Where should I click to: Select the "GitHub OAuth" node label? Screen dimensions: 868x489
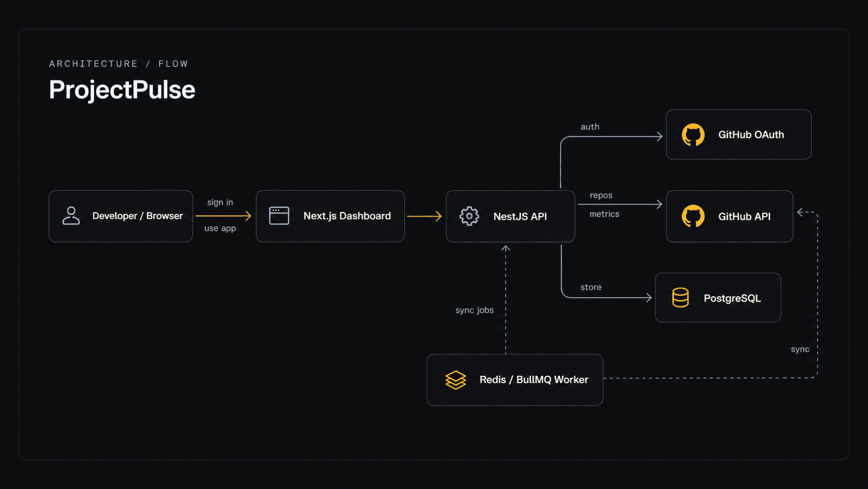(751, 135)
